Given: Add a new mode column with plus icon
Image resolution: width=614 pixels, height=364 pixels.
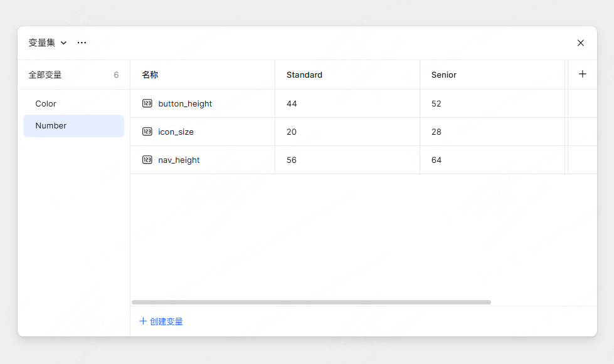Looking at the screenshot, I should [583, 74].
